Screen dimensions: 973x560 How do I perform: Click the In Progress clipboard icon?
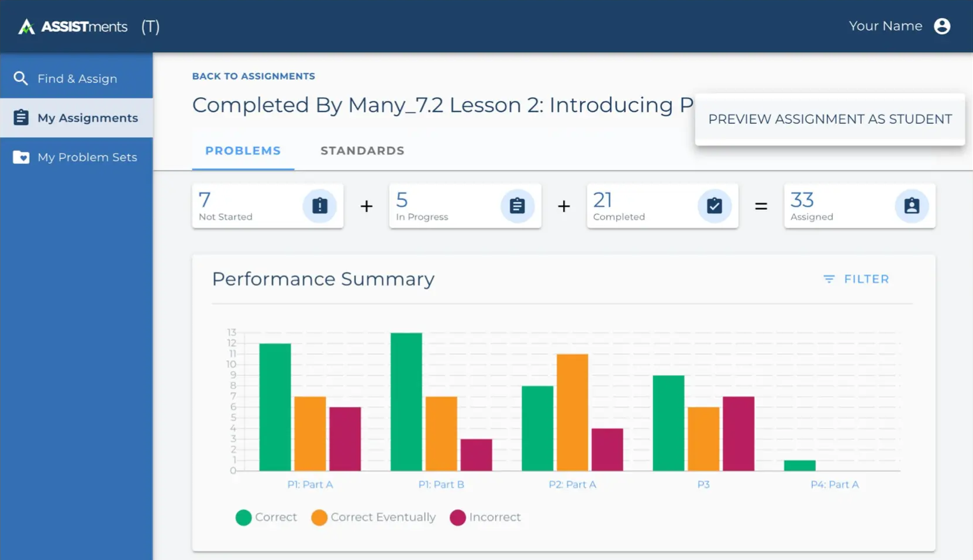click(517, 206)
